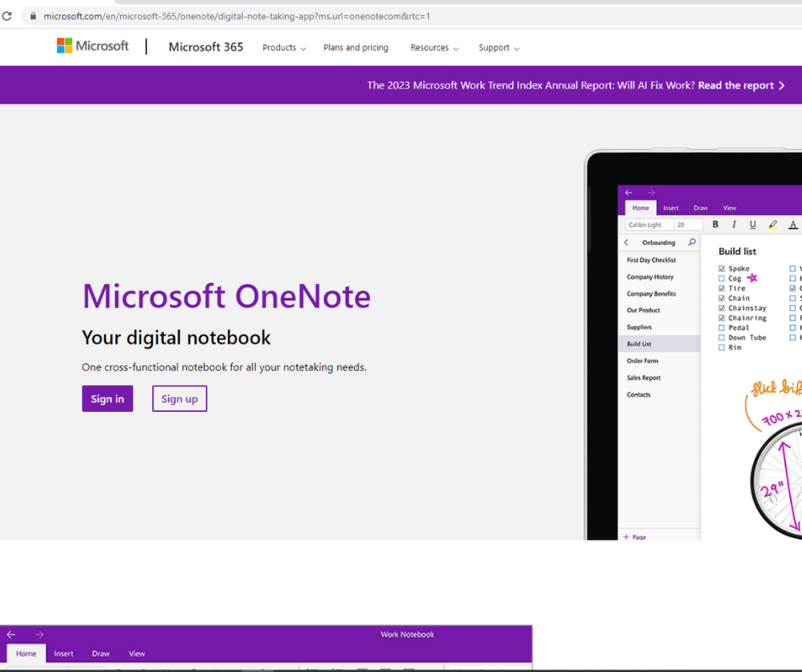Image resolution: width=802 pixels, height=672 pixels.
Task: Open Order Form page
Action: [642, 361]
